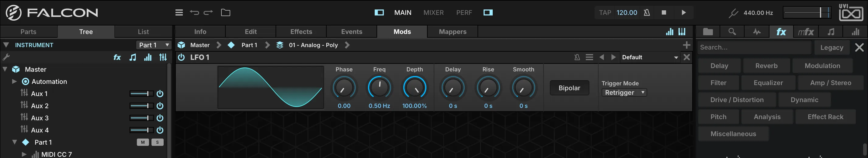The height and width of the screenshot is (158, 868).
Task: Toggle Aux 3 power button
Action: point(160,118)
